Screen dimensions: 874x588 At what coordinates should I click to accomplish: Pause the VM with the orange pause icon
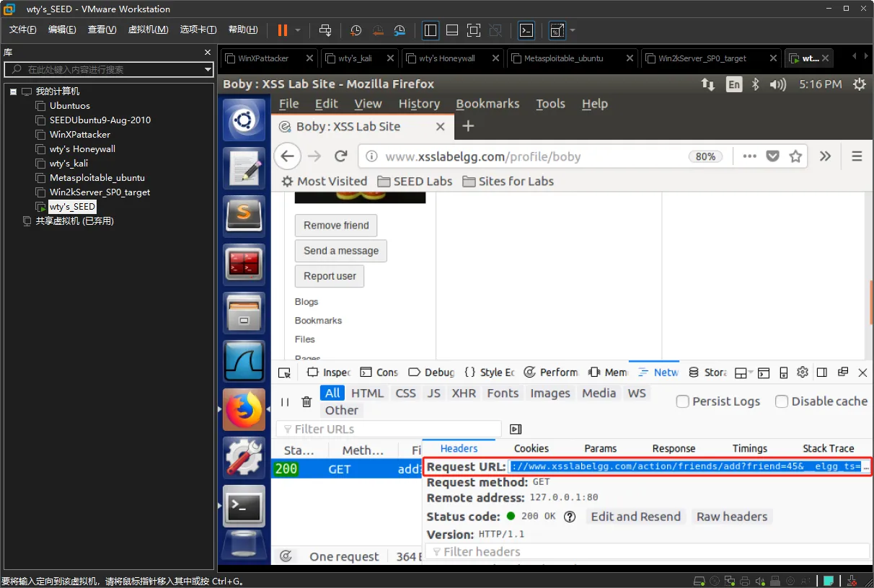pos(283,30)
